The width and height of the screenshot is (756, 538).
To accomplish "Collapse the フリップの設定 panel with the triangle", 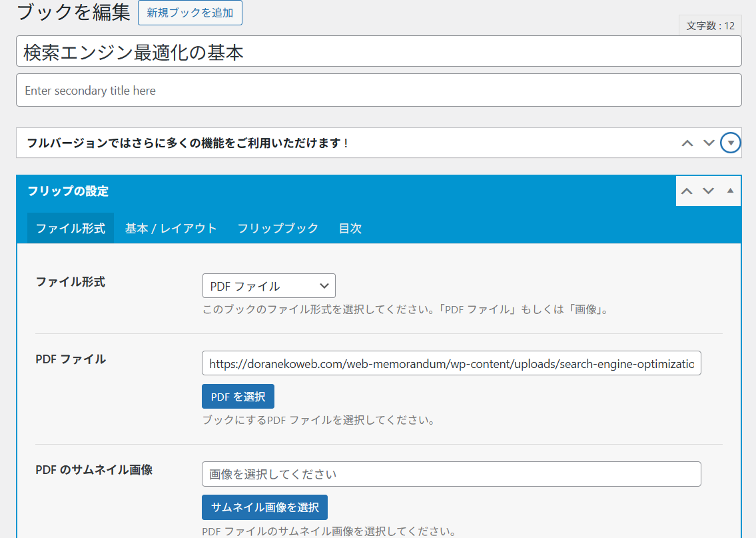I will 730,191.
